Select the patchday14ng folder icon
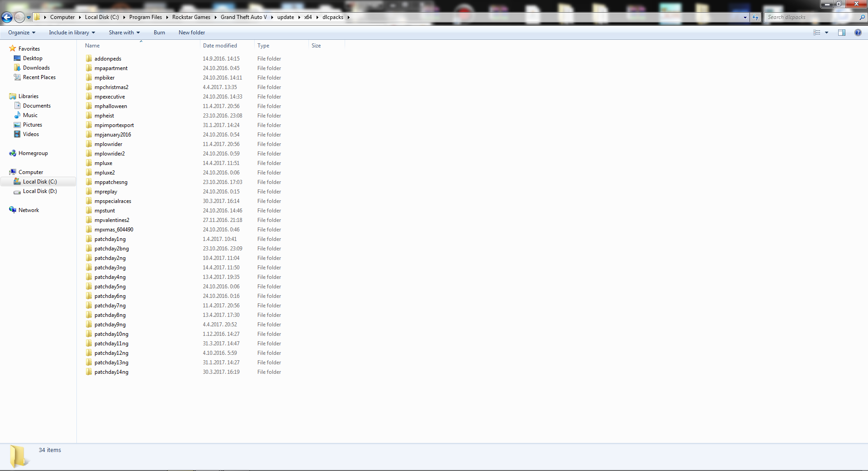The height and width of the screenshot is (471, 868). 89,372
